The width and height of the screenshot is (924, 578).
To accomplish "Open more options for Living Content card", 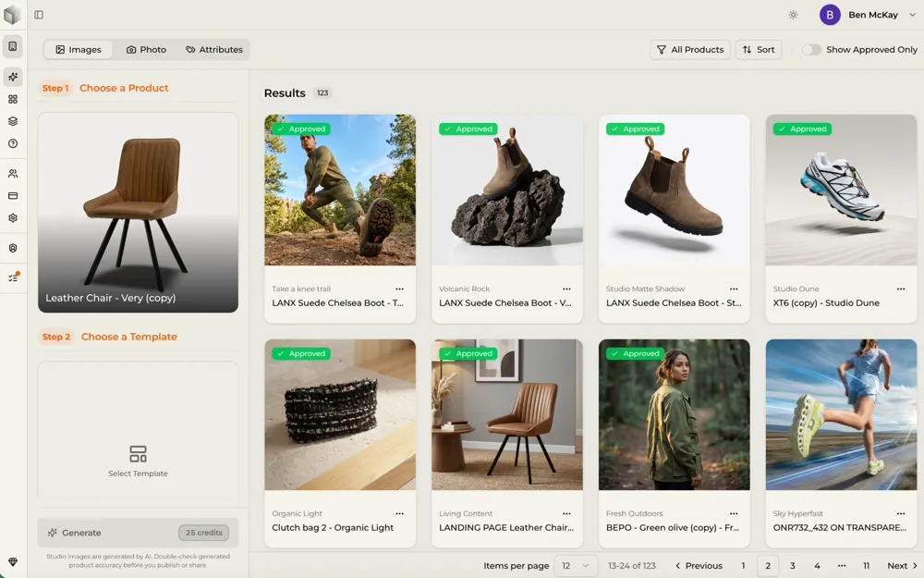I will 567,513.
